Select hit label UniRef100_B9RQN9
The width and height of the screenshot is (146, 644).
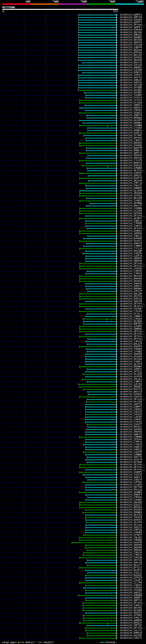[131, 595]
